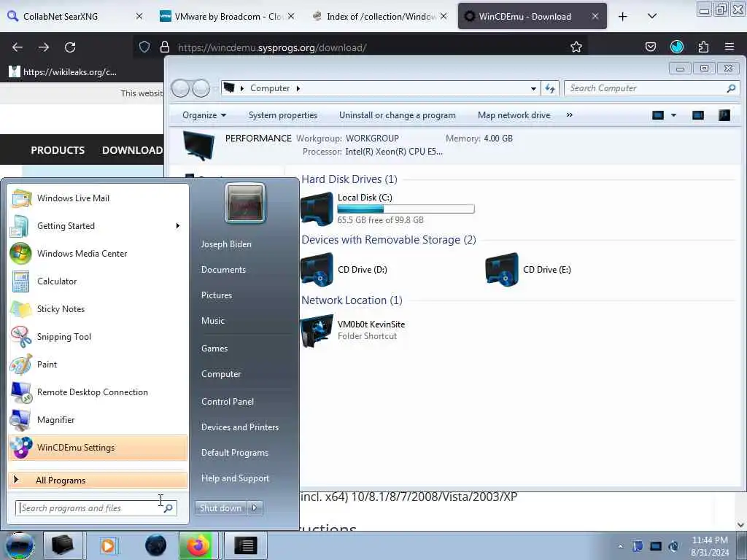Open the Calculator program
Screen dimensions: 747x560
pos(98,281)
